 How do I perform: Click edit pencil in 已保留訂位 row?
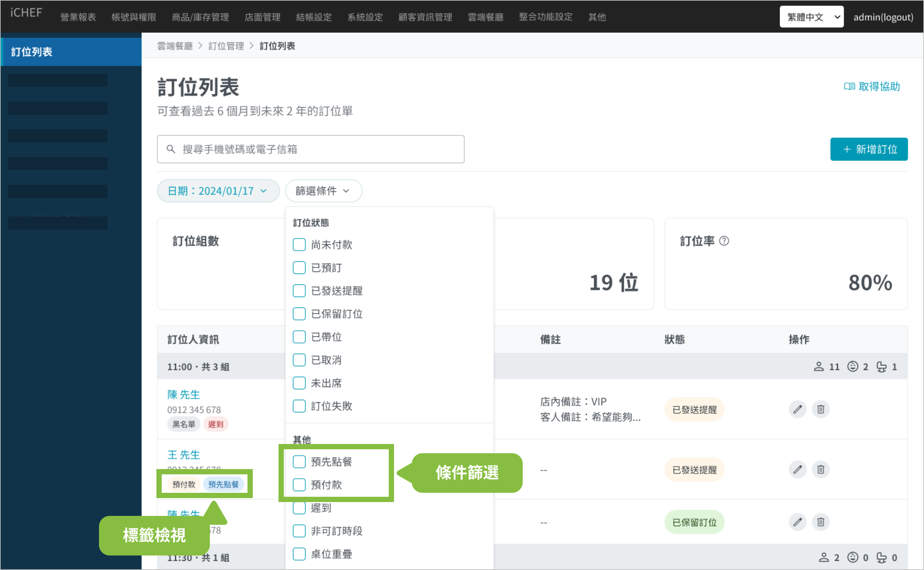pos(797,522)
